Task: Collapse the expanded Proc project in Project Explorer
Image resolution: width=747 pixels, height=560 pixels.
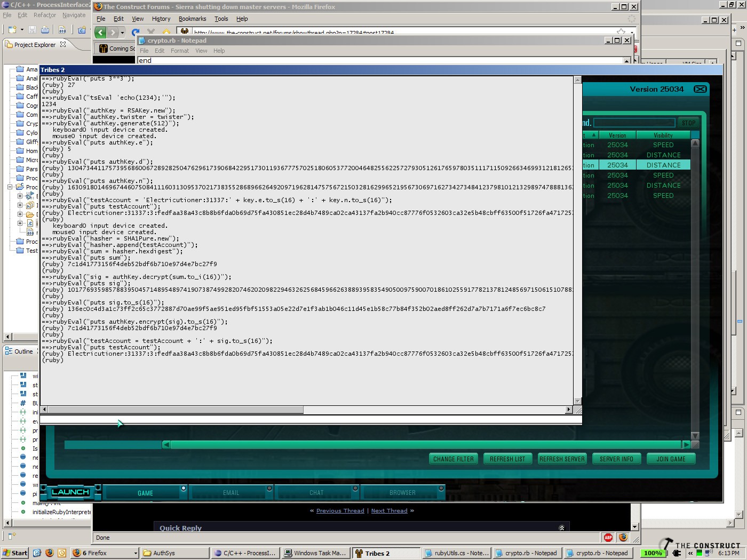Action: point(10,187)
